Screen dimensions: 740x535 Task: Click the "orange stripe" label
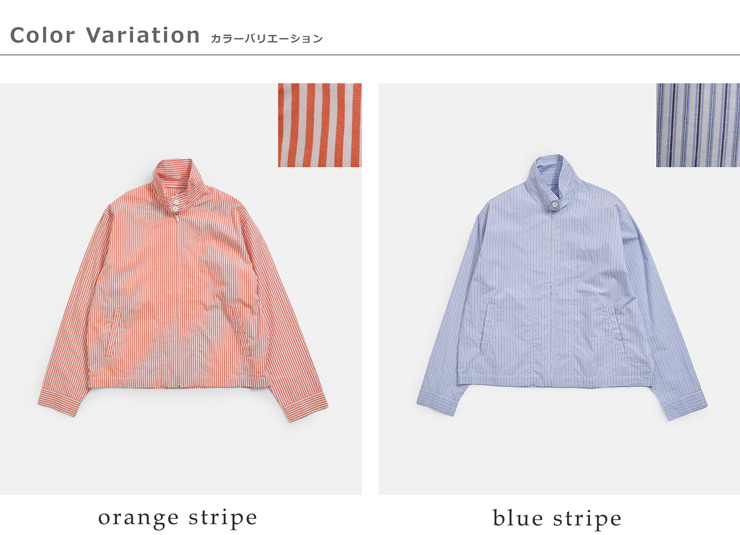coord(178,518)
